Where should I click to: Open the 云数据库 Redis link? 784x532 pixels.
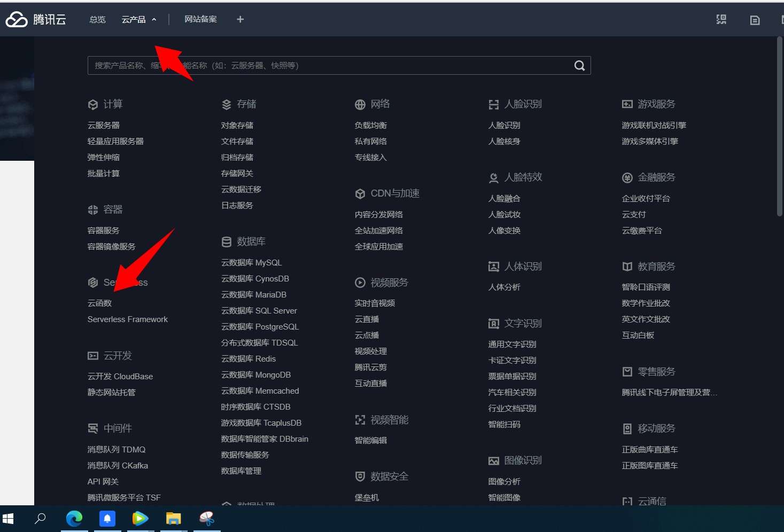249,359
